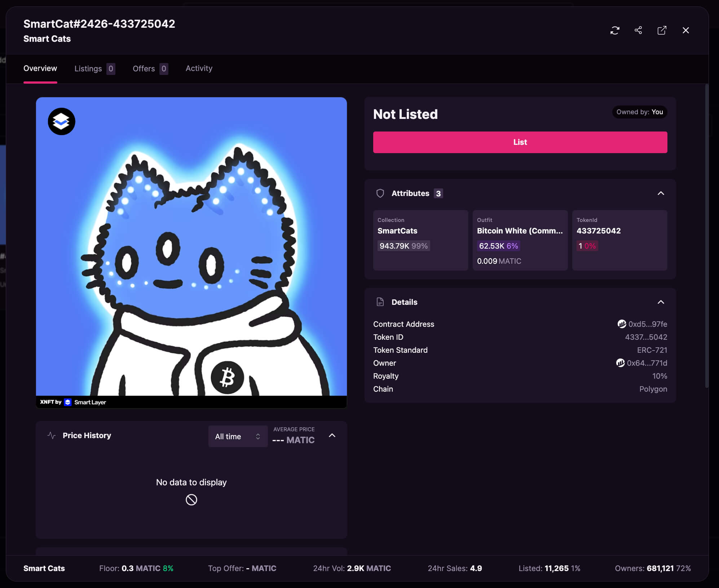Click the Smart Layer logo badge on image
Viewport: 719px width, 588px height.
62,121
